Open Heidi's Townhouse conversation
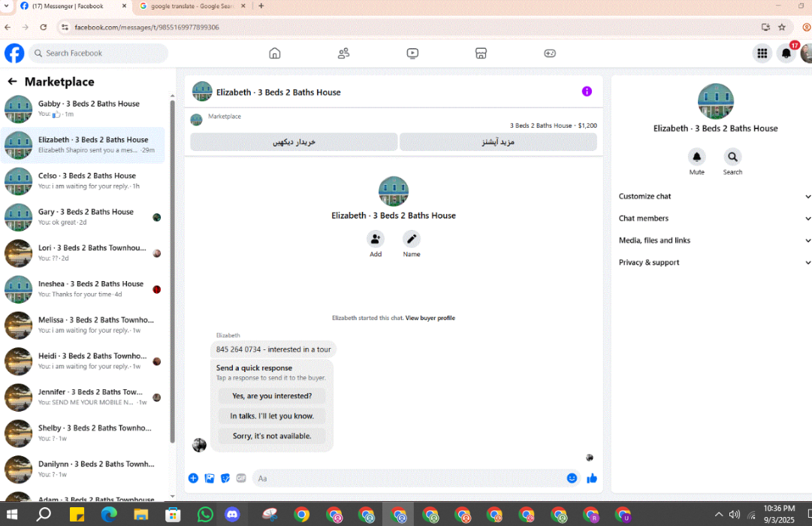The image size is (812, 526). click(x=84, y=361)
